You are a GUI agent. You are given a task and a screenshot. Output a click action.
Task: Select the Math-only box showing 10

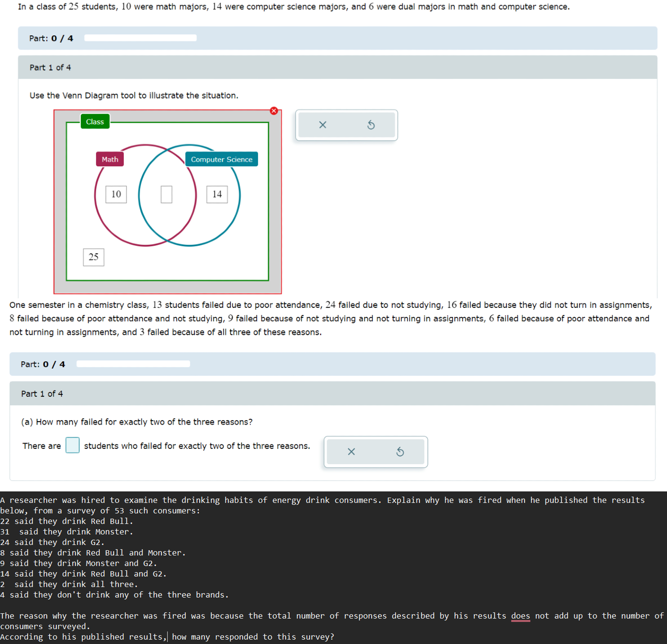point(116,194)
